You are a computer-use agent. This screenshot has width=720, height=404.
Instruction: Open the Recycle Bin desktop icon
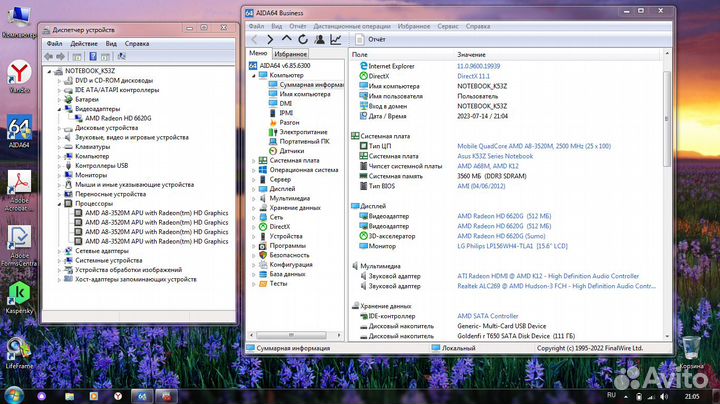691,352
